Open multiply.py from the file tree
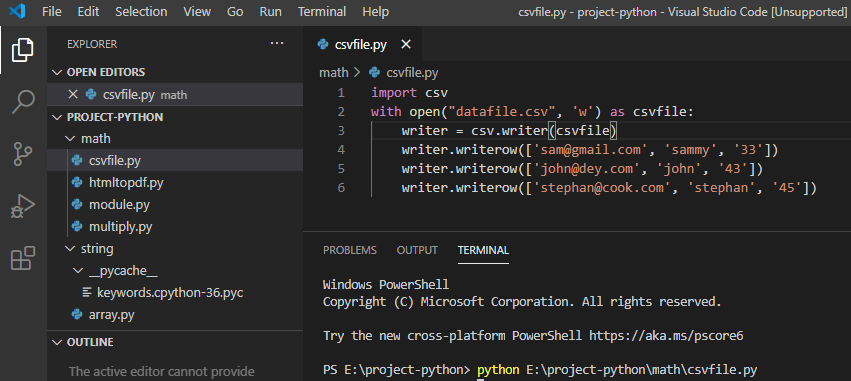Viewport: 851px width, 381px height. pyautogui.click(x=175, y=226)
